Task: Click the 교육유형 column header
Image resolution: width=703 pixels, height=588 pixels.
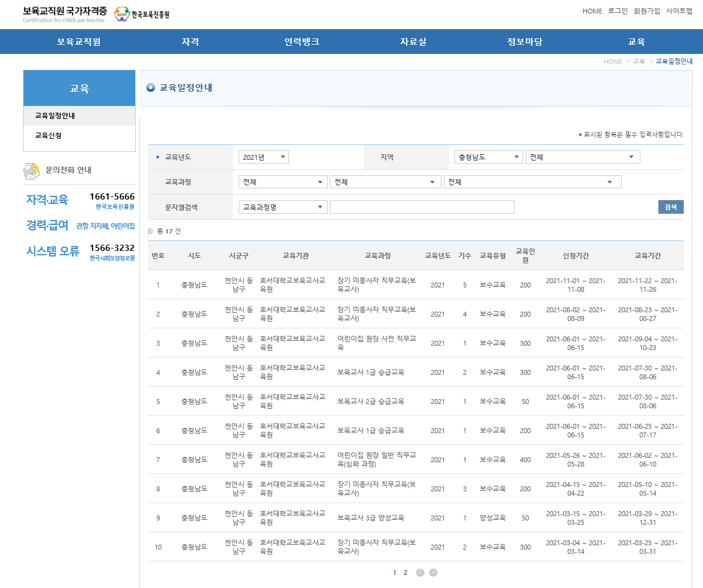Action: (493, 255)
